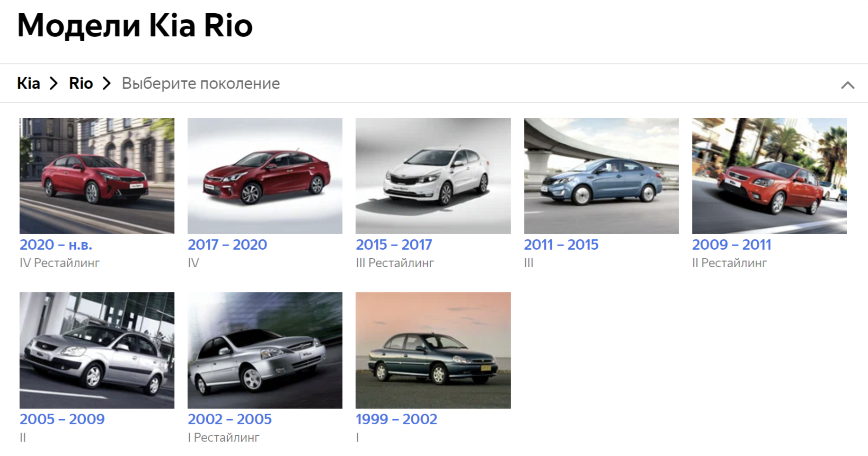Open the 2017 – 2020 generation link

pos(227,245)
